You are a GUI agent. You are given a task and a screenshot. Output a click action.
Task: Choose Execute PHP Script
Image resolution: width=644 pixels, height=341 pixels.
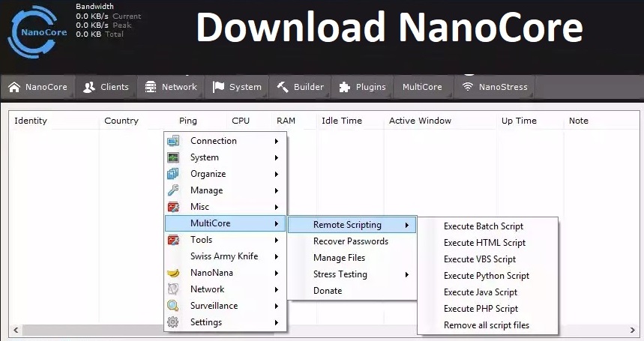pyautogui.click(x=487, y=309)
